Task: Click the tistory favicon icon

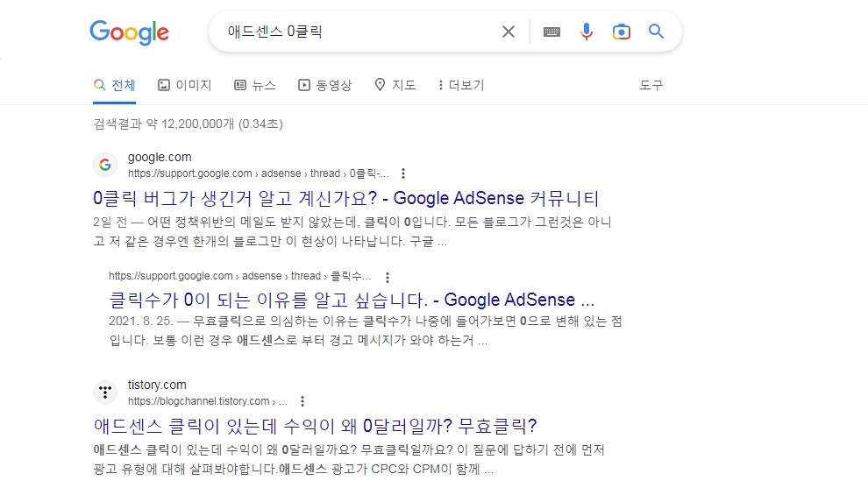Action: tap(105, 393)
